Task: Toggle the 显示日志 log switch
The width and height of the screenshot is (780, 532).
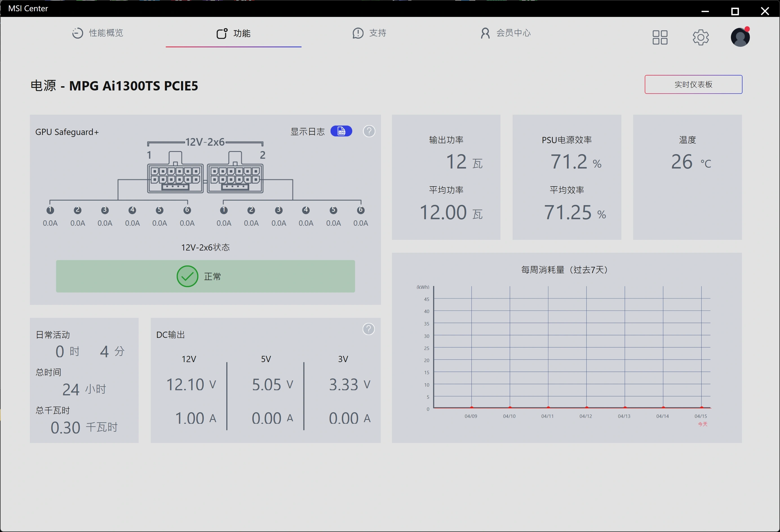Action: click(341, 131)
